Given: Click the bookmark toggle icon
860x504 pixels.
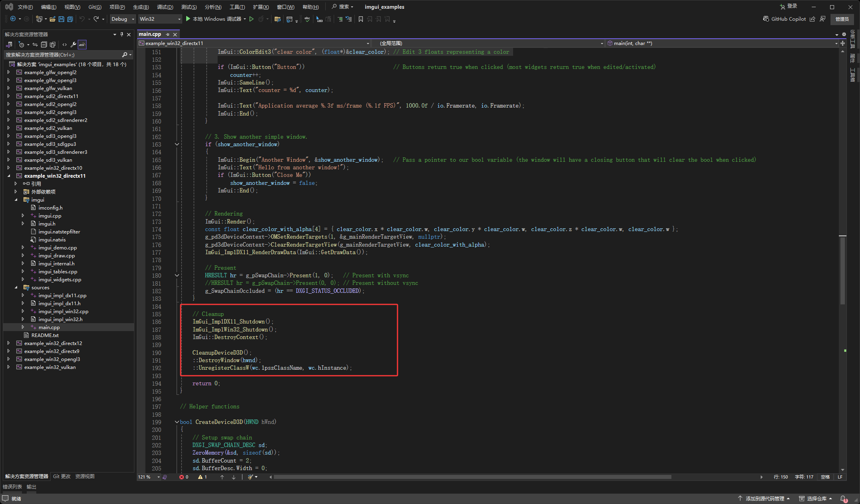Looking at the screenshot, I should [x=361, y=19].
